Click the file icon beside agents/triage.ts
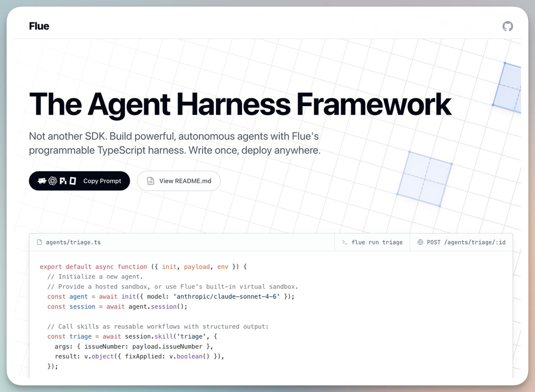Image resolution: width=535 pixels, height=392 pixels. pyautogui.click(x=40, y=242)
